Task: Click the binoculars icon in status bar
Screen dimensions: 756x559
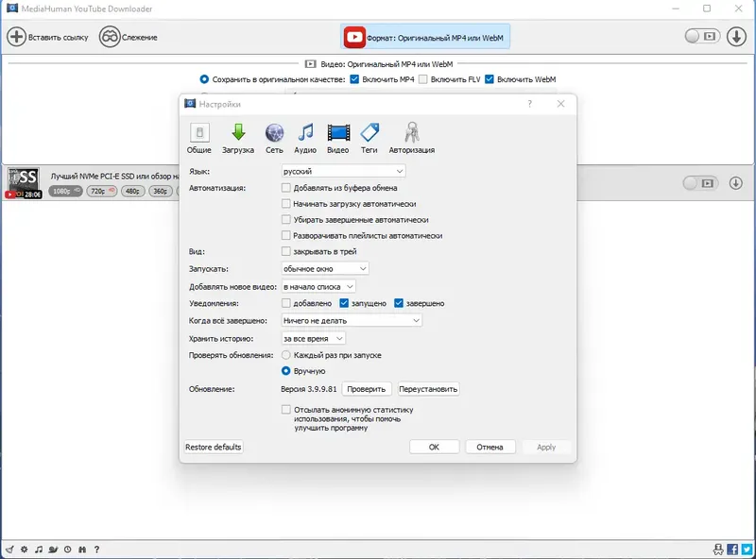Action: click(82, 550)
